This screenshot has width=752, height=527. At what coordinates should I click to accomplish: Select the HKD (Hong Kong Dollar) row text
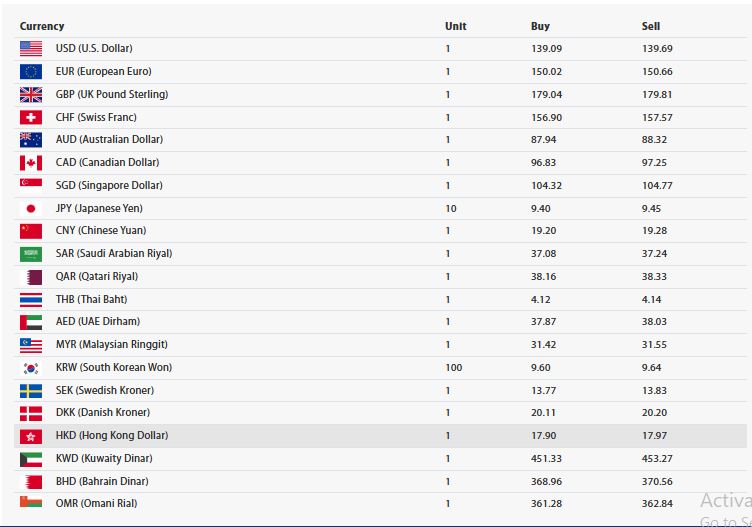click(x=112, y=435)
